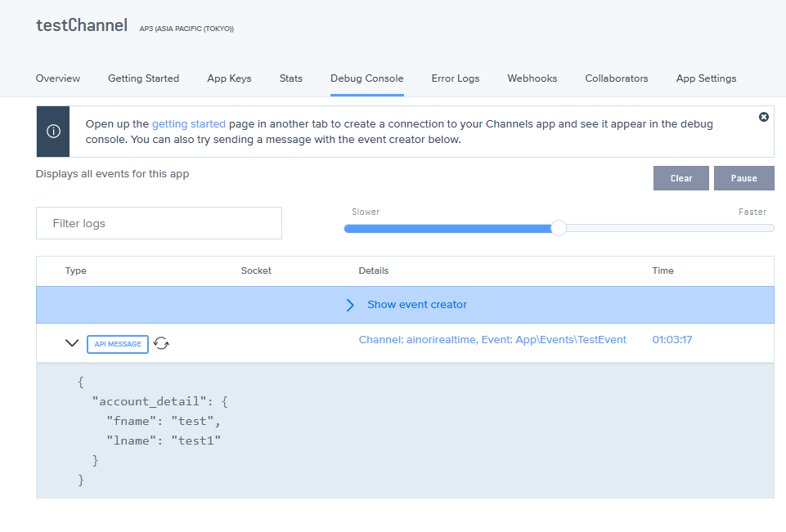Click the log speed slider handle
Screen dimensions: 786x532
pyautogui.click(x=559, y=228)
